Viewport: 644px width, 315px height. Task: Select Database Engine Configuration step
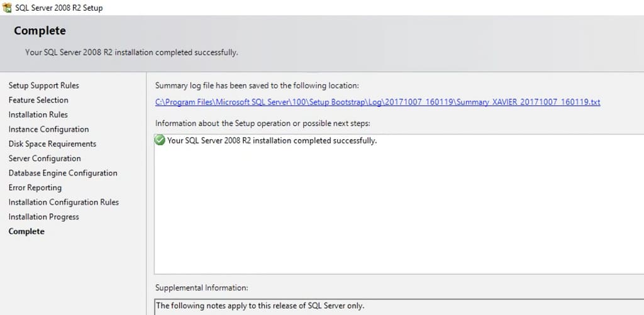63,173
